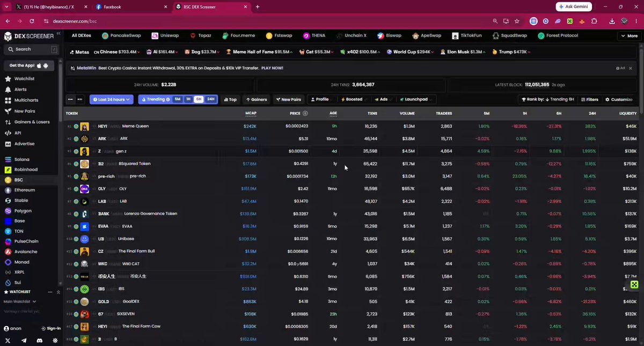
Task: Click the Search input field
Action: (31, 49)
